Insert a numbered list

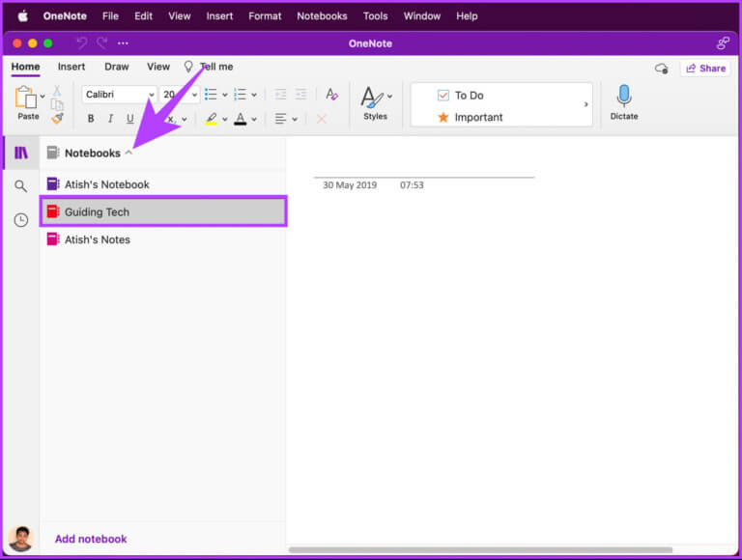241,95
